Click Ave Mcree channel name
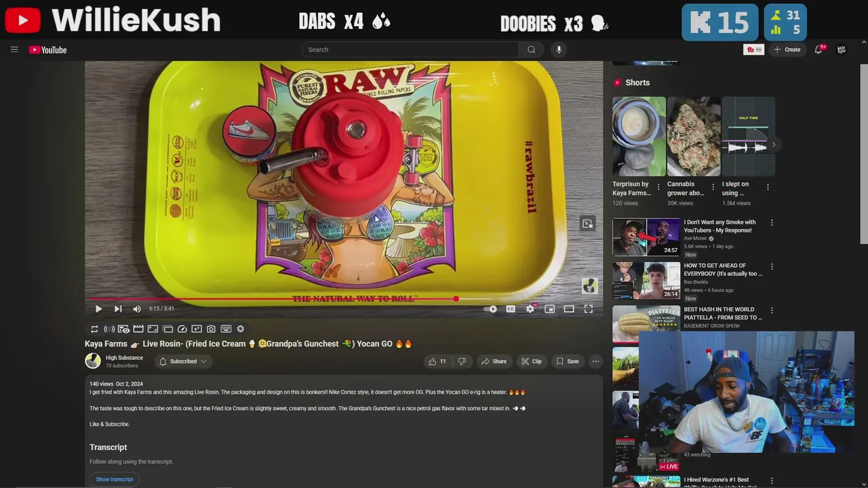868x488 pixels. click(695, 239)
